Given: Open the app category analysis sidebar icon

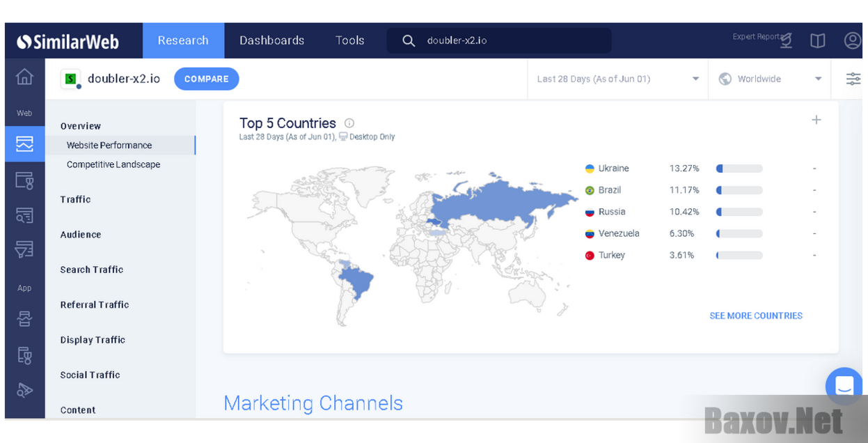Looking at the screenshot, I should (x=24, y=355).
